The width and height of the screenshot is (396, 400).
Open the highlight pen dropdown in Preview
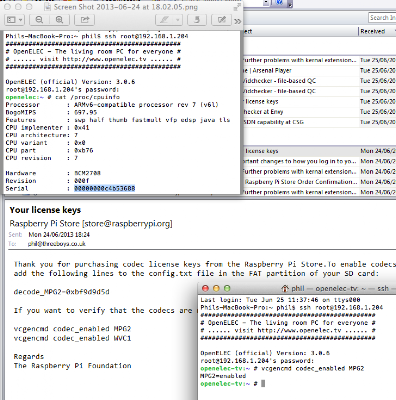point(178,20)
